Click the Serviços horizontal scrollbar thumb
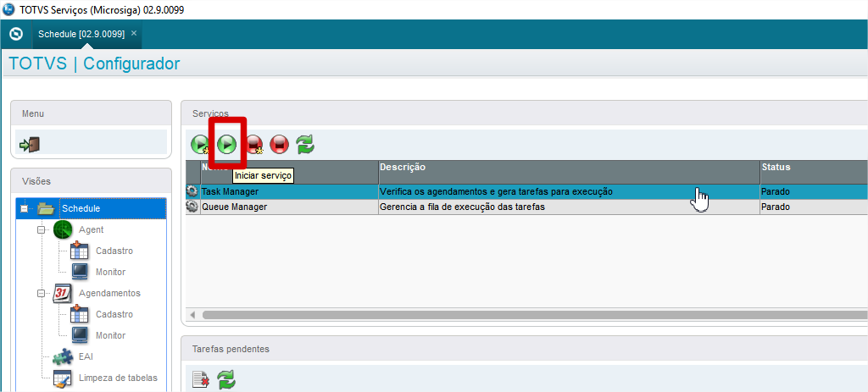Viewport: 868px width, 392px height. point(535,315)
